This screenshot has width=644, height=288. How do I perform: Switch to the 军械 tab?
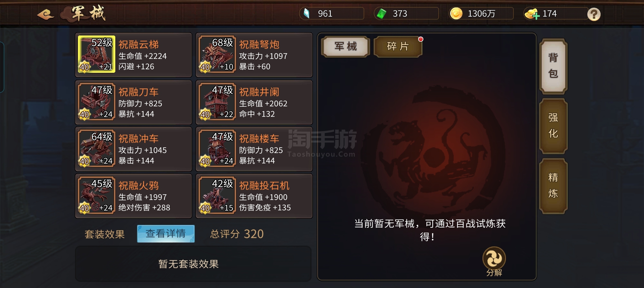click(346, 47)
